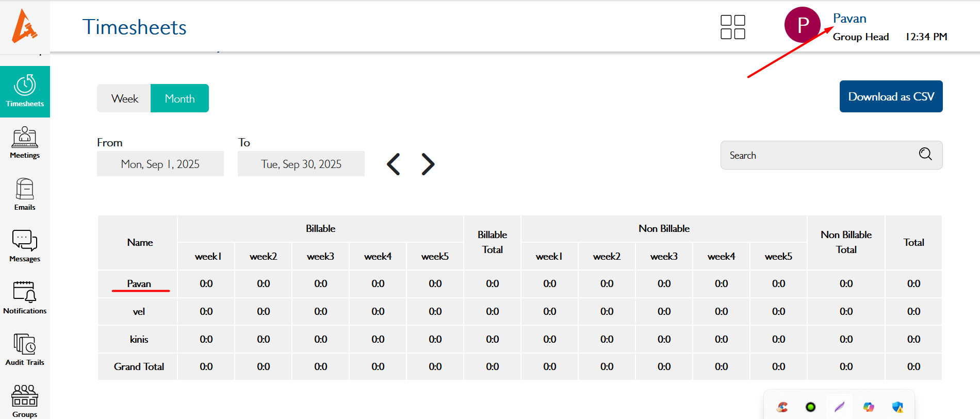The width and height of the screenshot is (980, 419).
Task: Click the magnifier icon in Search
Action: 925,154
